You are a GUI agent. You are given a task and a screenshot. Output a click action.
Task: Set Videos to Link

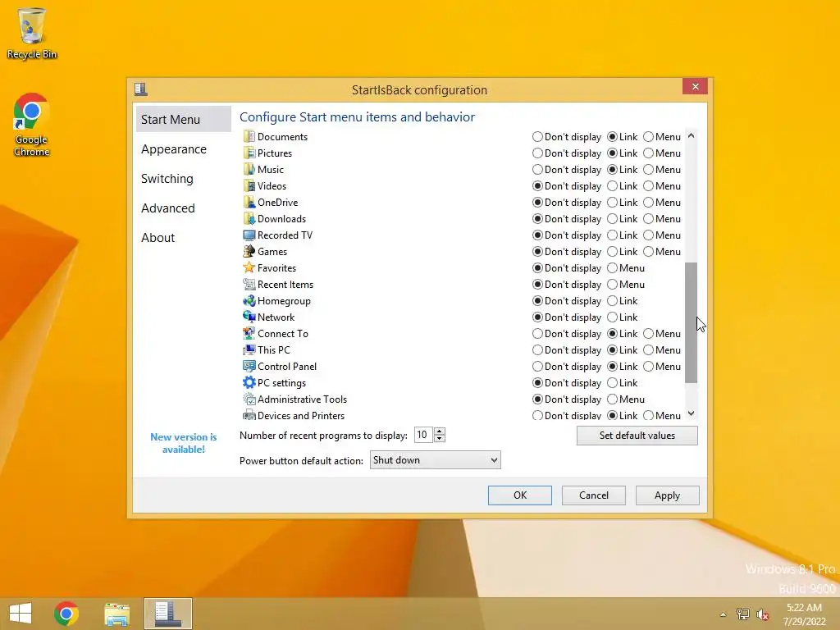(x=612, y=186)
